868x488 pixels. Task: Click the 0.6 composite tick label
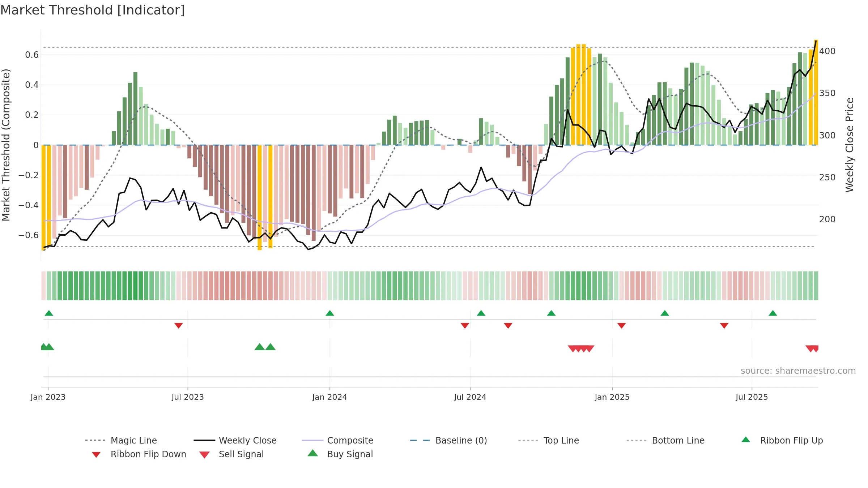coord(32,55)
